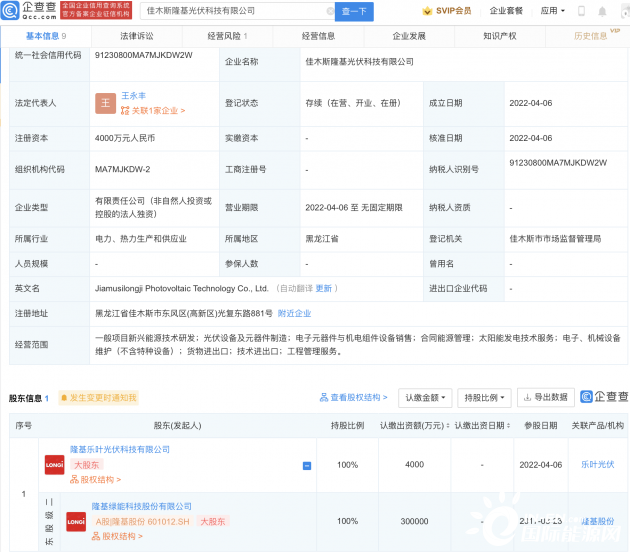The image size is (630, 552).
Task: Open the Qcc.com logo homepage
Action: pyautogui.click(x=29, y=10)
